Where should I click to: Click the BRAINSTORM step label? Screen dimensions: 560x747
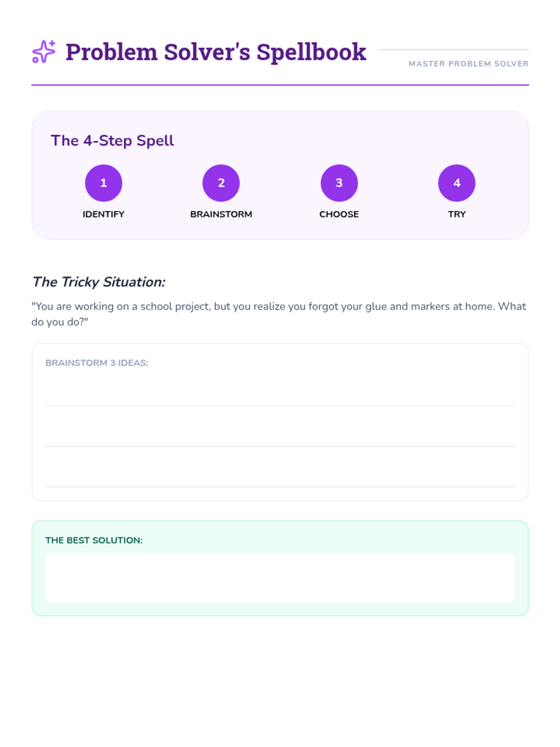[221, 214]
